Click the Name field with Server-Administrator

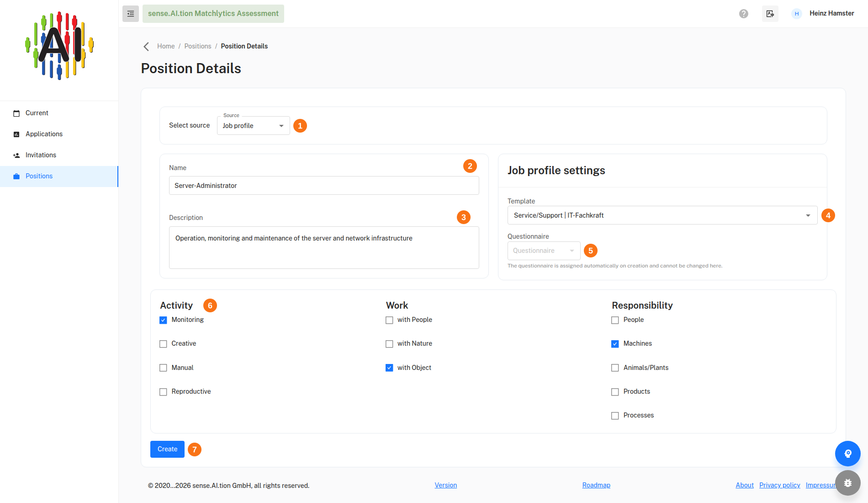pos(324,186)
